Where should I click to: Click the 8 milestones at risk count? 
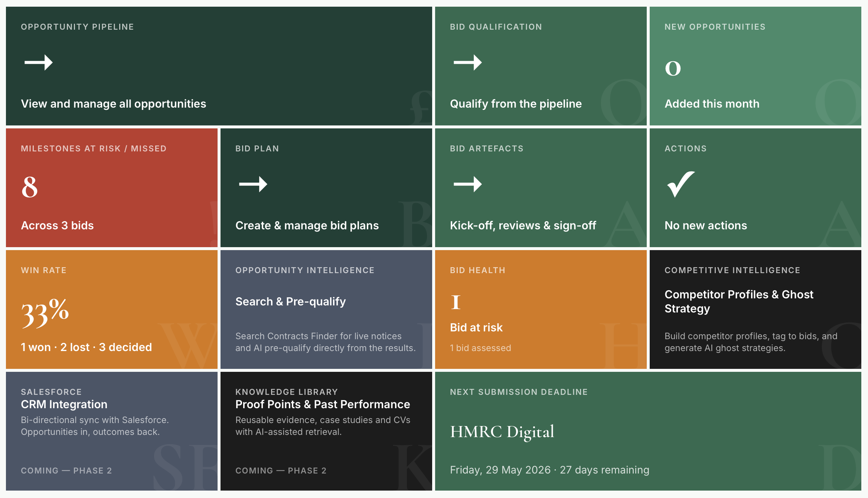pos(30,187)
